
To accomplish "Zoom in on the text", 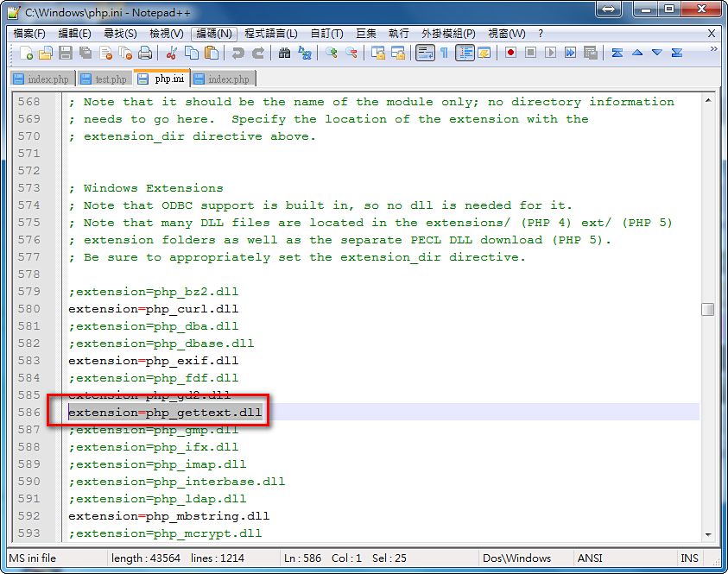I will (331, 53).
